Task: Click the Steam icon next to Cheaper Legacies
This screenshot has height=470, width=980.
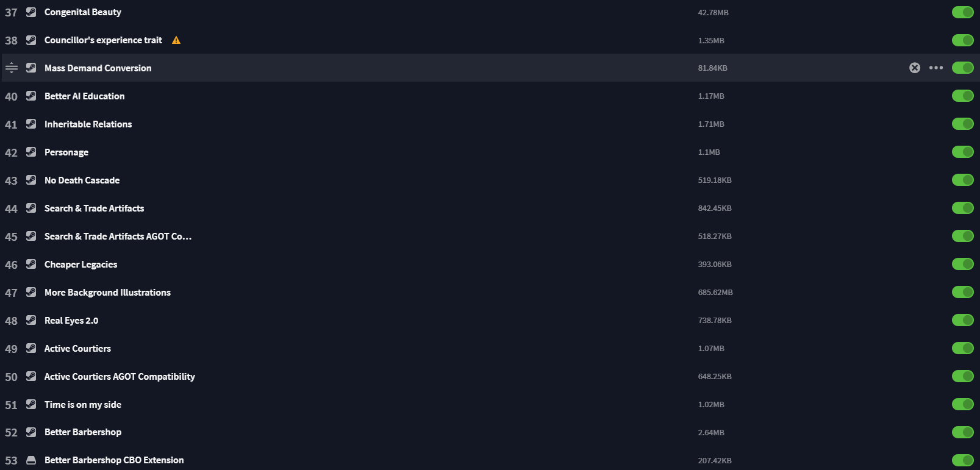Action: click(31, 265)
